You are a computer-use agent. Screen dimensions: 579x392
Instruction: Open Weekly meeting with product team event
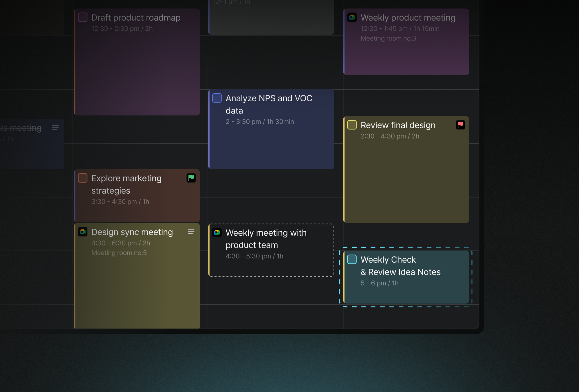tap(271, 250)
